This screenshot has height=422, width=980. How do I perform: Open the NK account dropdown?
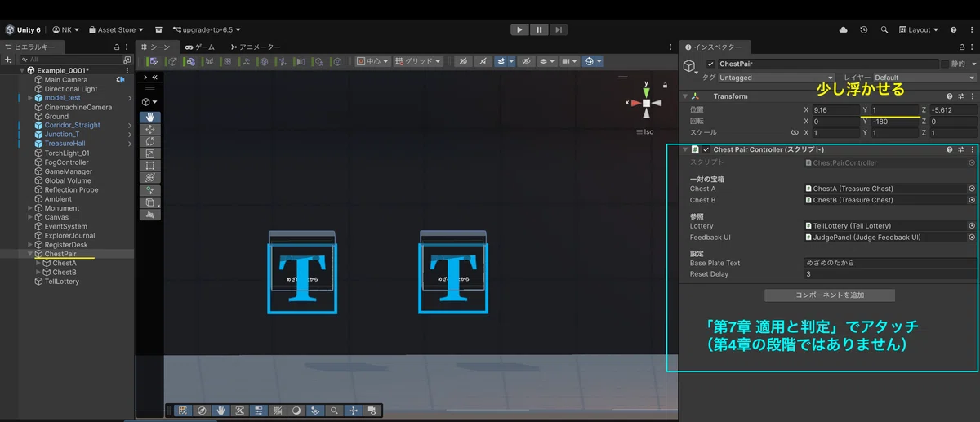pyautogui.click(x=67, y=29)
